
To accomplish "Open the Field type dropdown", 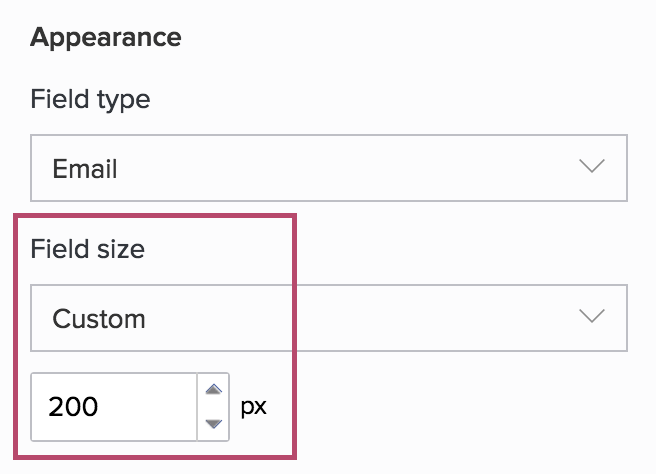I will coord(328,168).
